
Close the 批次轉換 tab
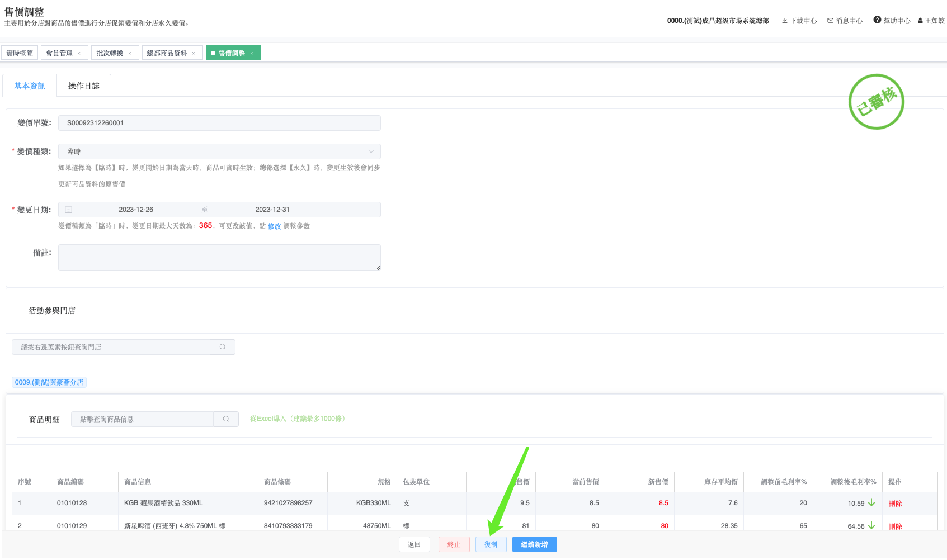130,54
